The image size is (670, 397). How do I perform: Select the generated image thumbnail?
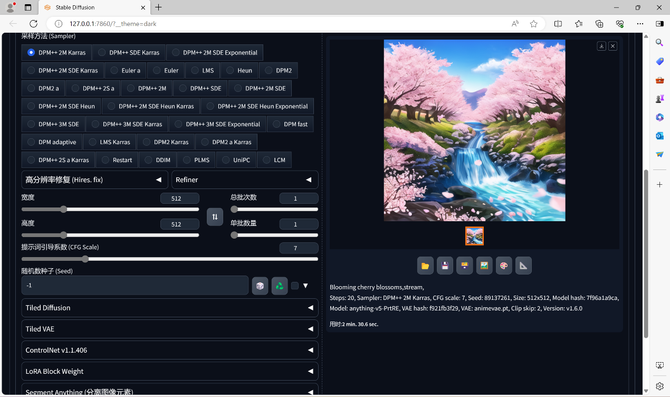coord(474,236)
